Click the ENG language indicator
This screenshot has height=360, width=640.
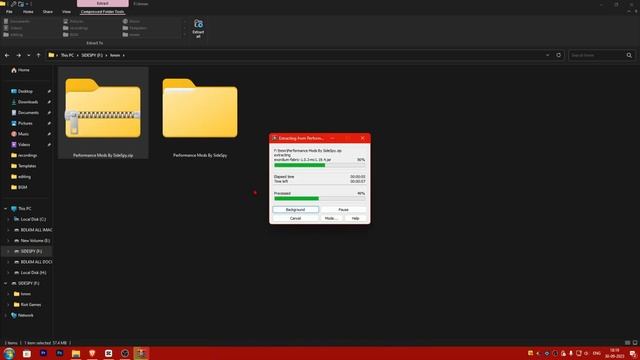pos(597,353)
